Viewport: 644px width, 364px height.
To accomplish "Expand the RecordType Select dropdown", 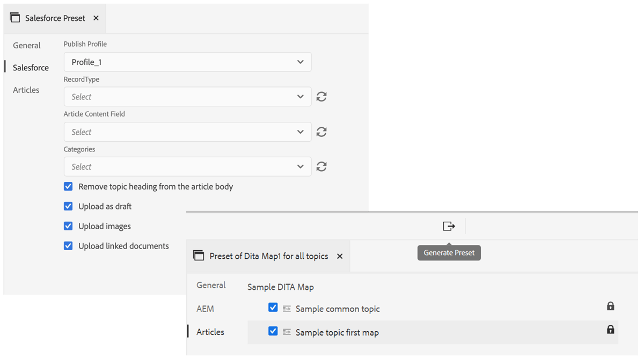I will tap(187, 97).
